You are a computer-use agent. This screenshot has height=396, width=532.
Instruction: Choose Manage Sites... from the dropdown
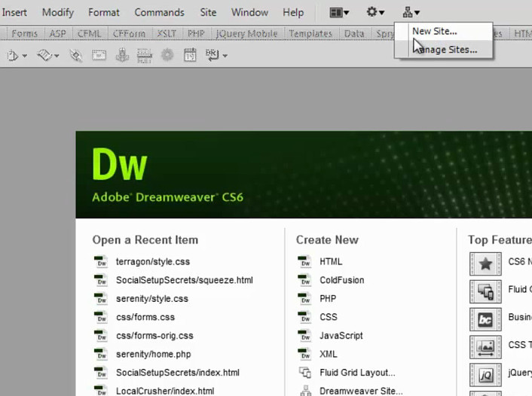coord(444,50)
